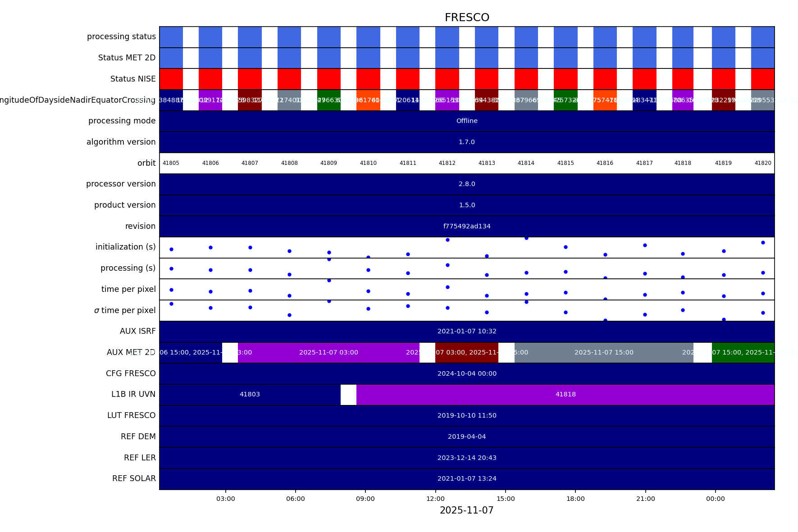Image resolution: width=798 pixels, height=532 pixels.
Task: Click the REF SOLAR row label
Action: tap(134, 478)
